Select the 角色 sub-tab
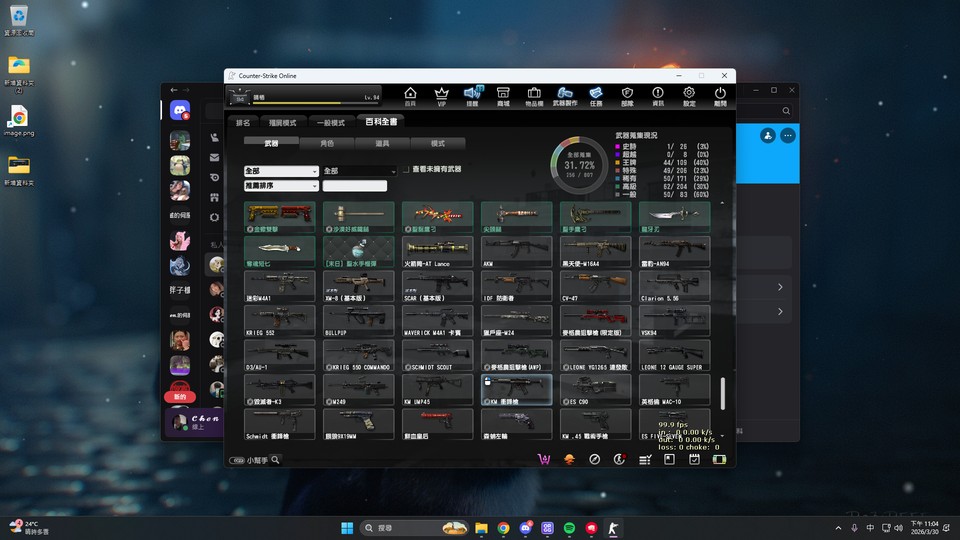This screenshot has width=960, height=540. point(327,144)
